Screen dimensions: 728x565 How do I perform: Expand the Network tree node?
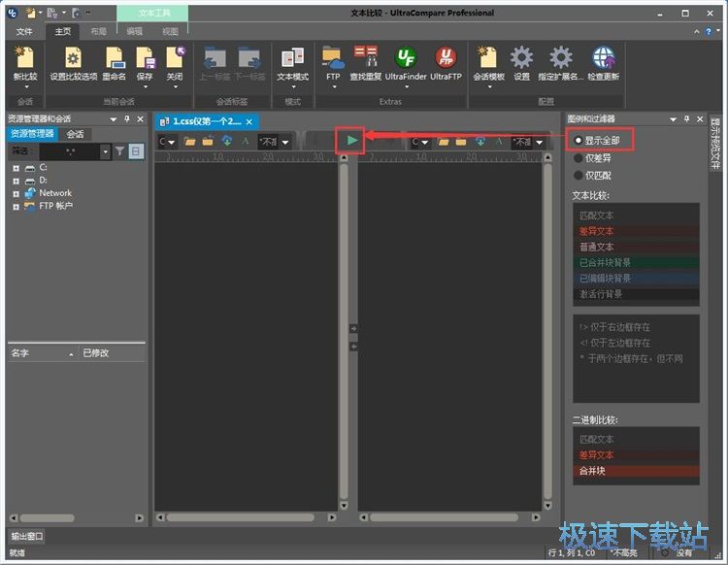(x=16, y=193)
